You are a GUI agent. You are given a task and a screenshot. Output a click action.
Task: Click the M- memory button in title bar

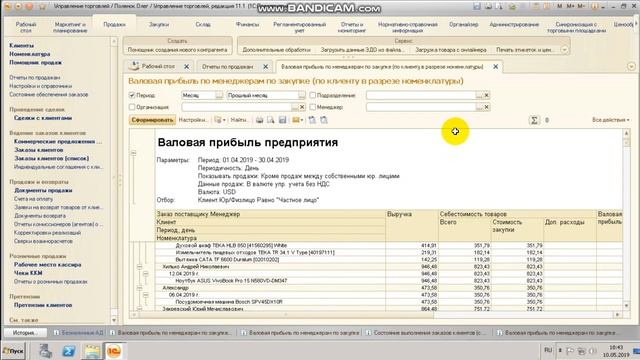click(581, 7)
